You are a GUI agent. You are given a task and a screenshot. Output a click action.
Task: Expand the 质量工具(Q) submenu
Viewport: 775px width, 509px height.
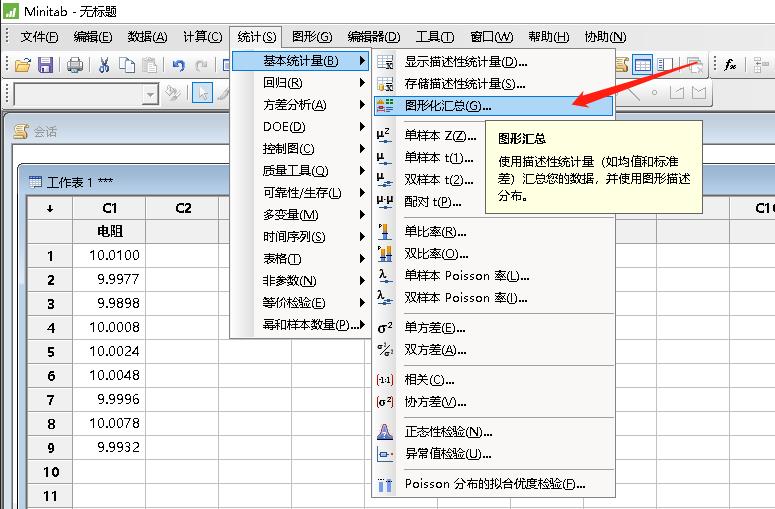pos(301,171)
